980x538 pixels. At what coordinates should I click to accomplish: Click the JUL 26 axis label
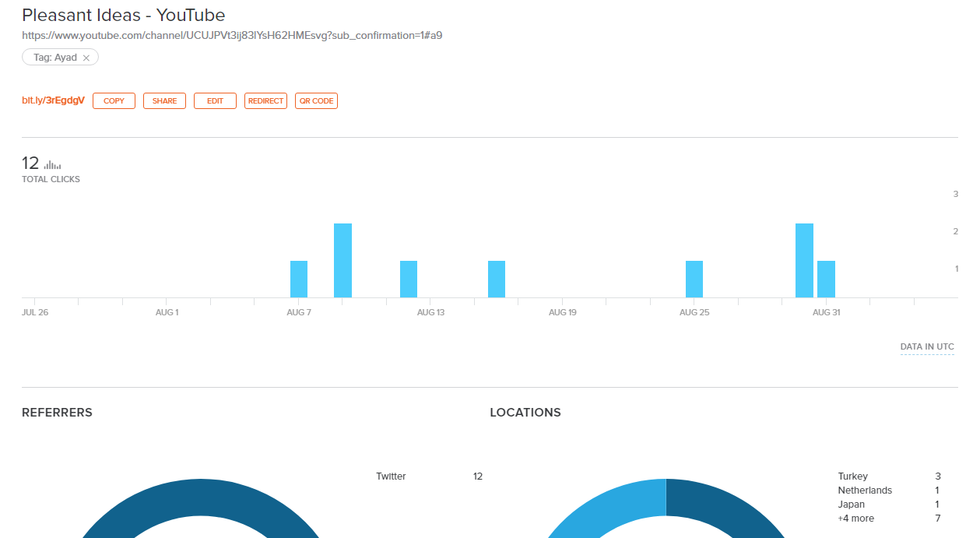(34, 312)
